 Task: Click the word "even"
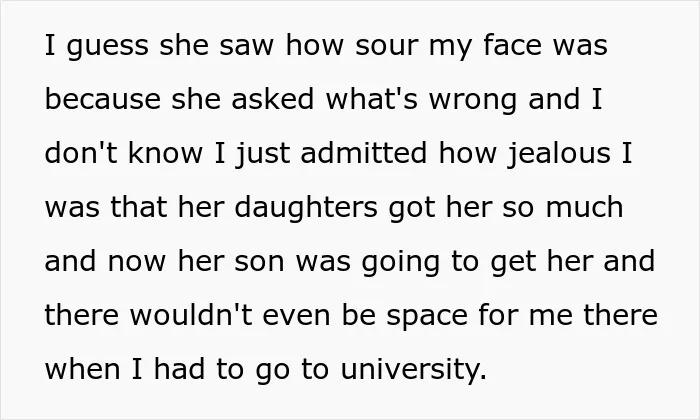pyautogui.click(x=296, y=316)
